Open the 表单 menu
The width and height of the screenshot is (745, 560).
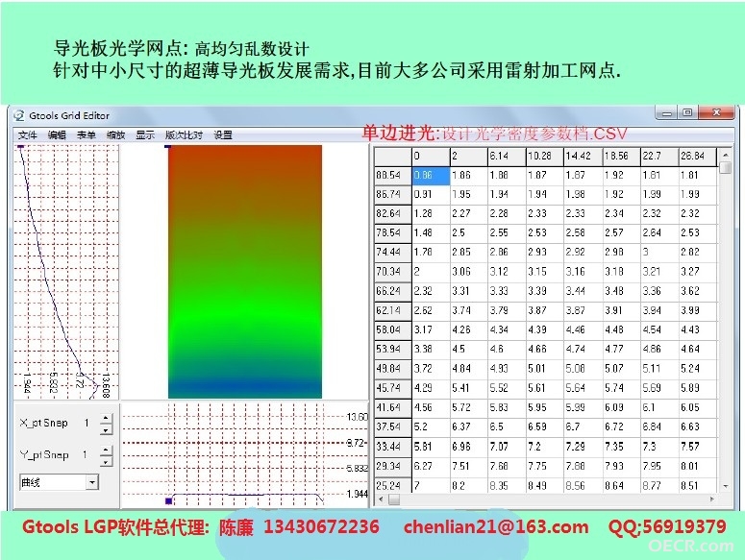tap(87, 135)
